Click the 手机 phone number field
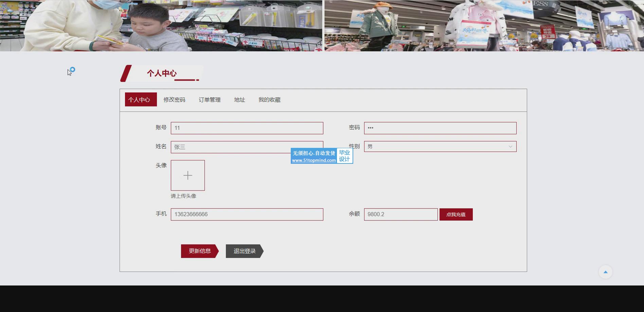Image resolution: width=644 pixels, height=312 pixels. [x=247, y=214]
